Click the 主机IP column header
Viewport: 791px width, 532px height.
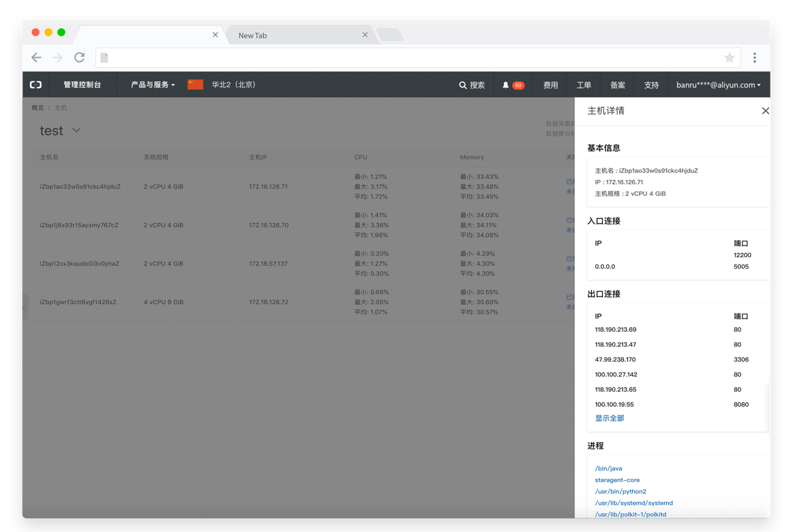coord(258,157)
